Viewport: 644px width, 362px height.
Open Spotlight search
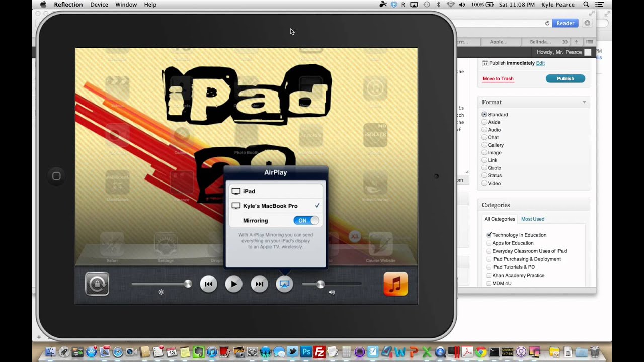[586, 5]
